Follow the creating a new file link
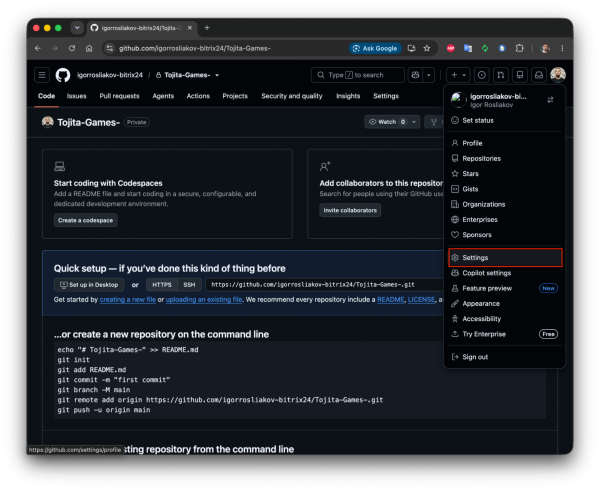 [x=127, y=300]
